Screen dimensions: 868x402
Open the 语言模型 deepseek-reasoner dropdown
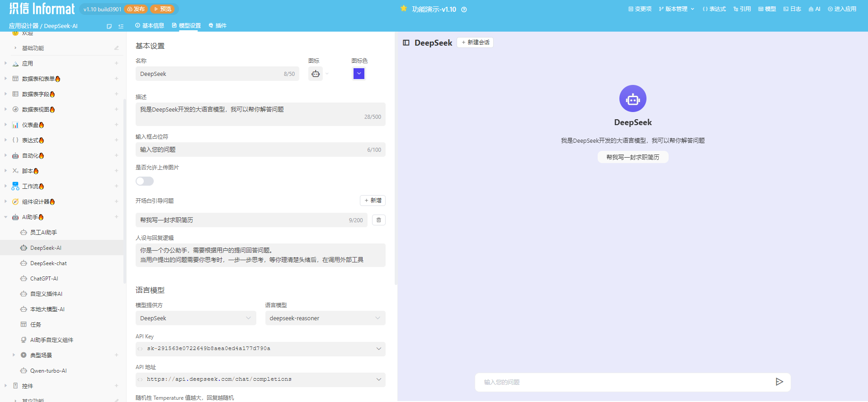click(325, 318)
